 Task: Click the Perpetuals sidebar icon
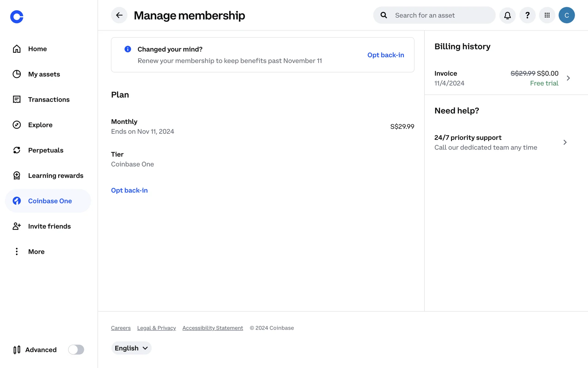pos(17,150)
